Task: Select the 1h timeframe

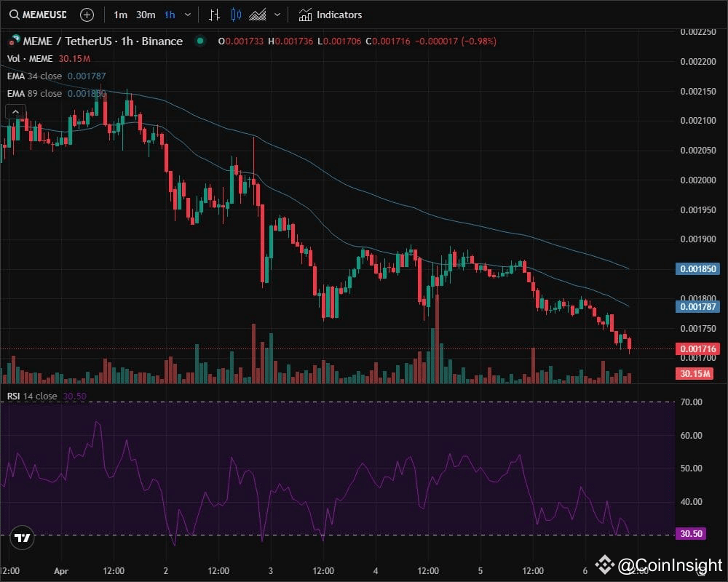Action: (170, 15)
